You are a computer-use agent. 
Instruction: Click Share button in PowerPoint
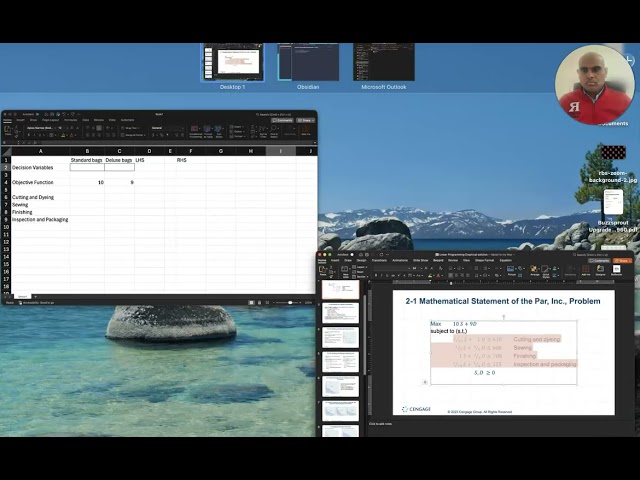click(623, 260)
